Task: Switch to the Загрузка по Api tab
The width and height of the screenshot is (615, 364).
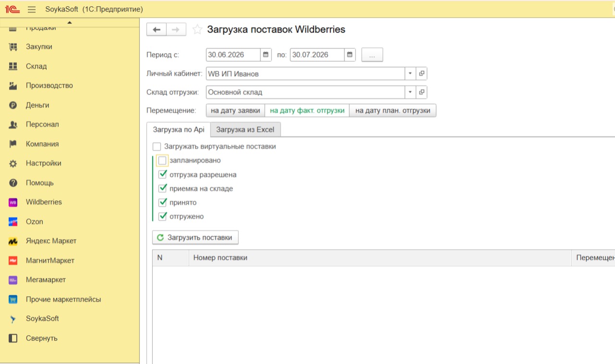Action: [x=179, y=130]
